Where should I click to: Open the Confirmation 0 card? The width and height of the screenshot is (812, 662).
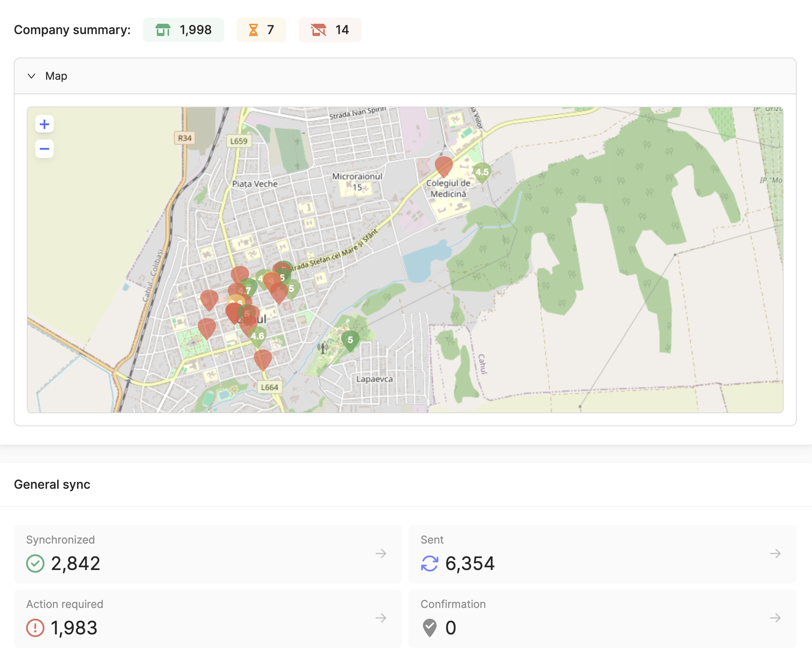603,619
